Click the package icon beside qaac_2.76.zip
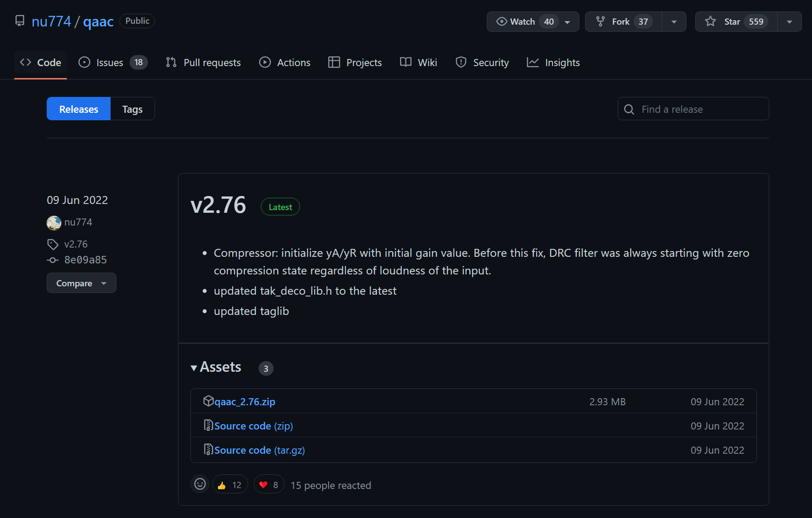 pos(208,401)
